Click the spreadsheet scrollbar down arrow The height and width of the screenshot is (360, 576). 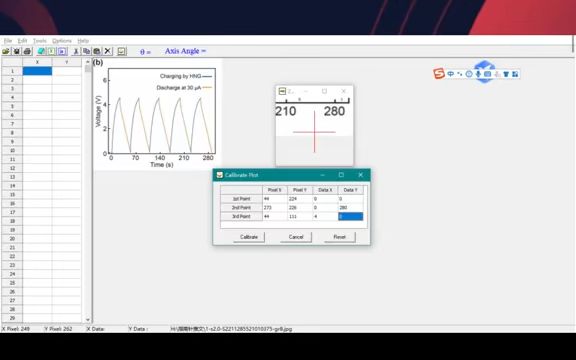pos(87,320)
